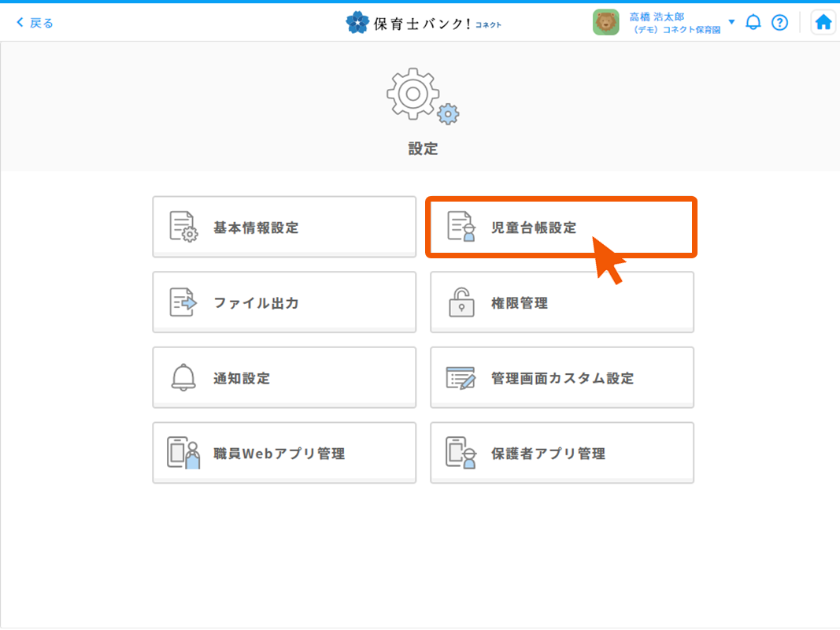Screen dimensions: 840x630
Task: Open notifications bell in header
Action: coord(753,23)
